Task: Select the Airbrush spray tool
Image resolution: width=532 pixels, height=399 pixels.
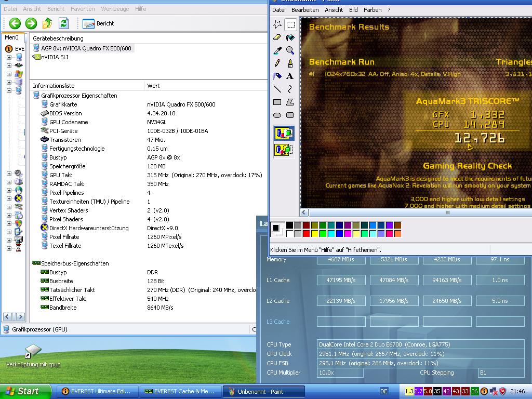Action: pos(277,76)
